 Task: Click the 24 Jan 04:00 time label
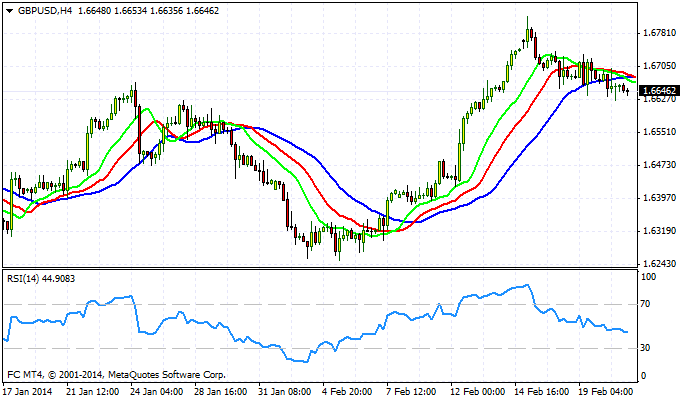pos(157,392)
